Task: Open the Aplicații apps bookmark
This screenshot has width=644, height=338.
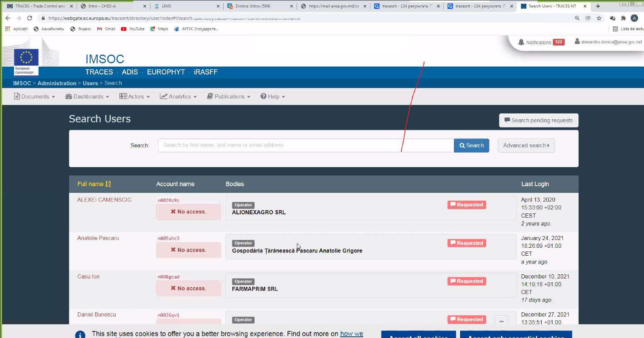Action: click(x=17, y=29)
